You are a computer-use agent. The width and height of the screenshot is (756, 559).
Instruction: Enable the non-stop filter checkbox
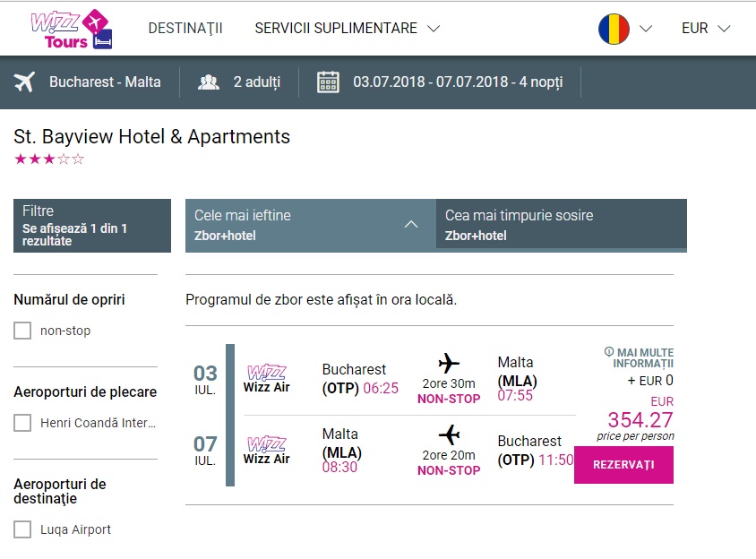point(22,331)
